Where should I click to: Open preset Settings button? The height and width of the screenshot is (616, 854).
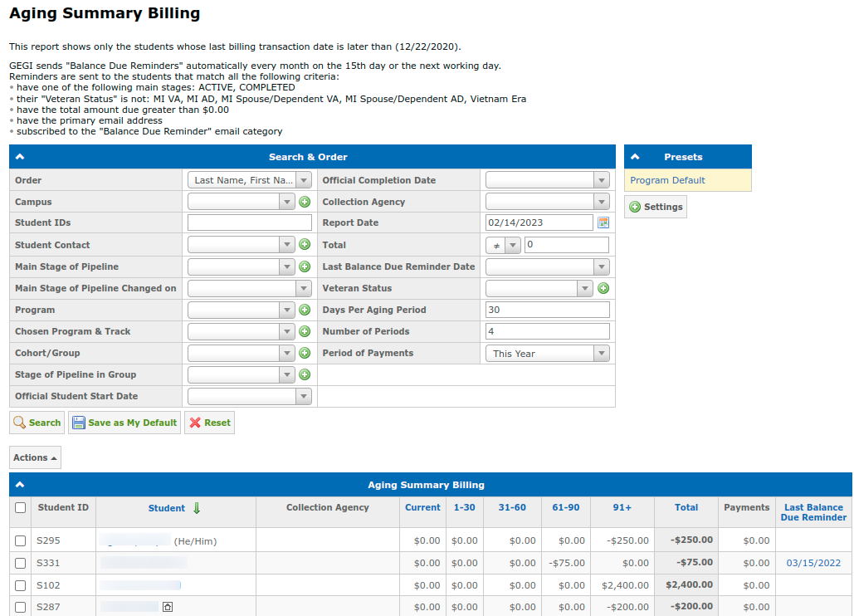(x=656, y=207)
